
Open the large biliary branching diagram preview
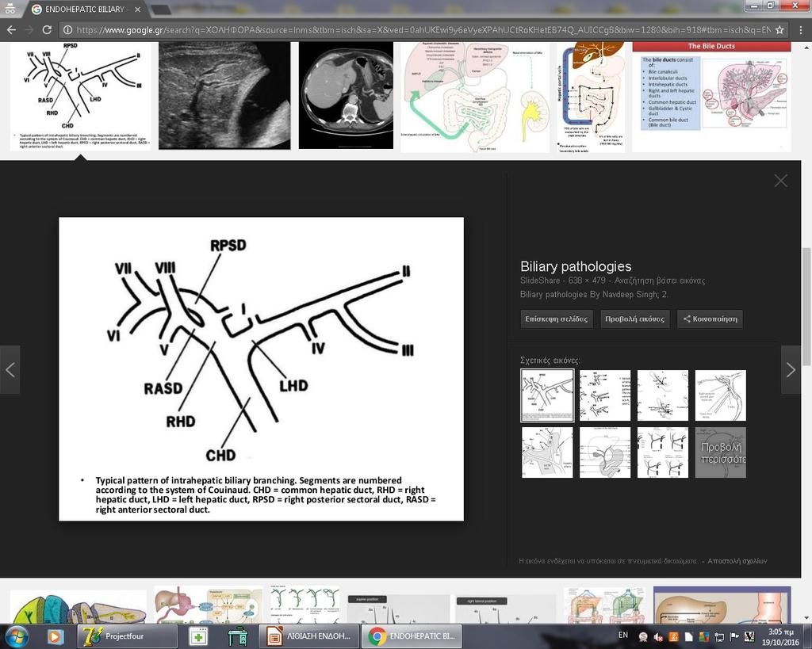pyautogui.click(x=261, y=369)
